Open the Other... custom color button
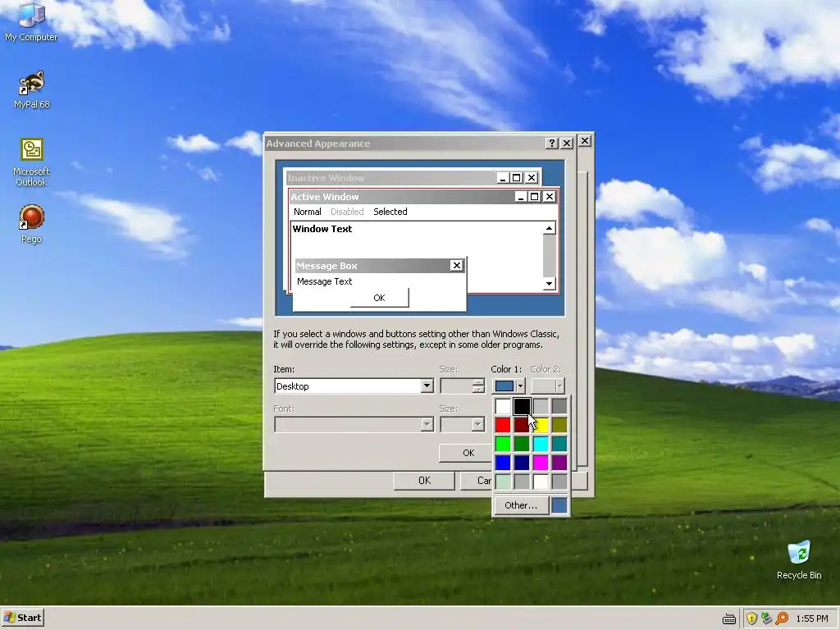 click(x=521, y=505)
